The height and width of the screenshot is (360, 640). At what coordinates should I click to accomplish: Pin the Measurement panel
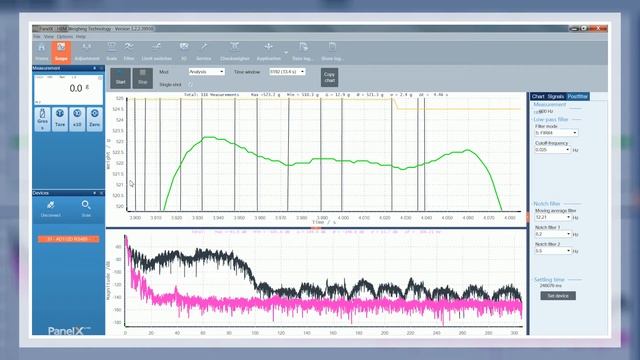point(95,68)
